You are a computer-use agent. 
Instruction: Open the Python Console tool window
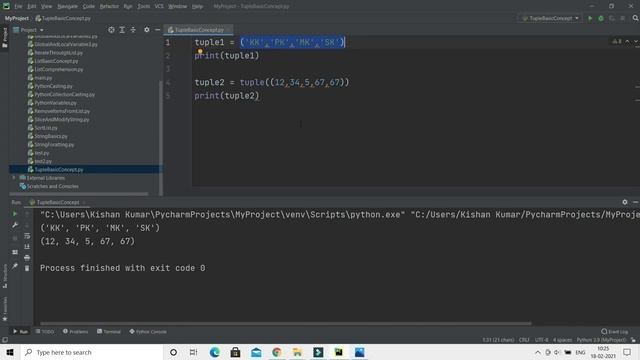coord(148,331)
